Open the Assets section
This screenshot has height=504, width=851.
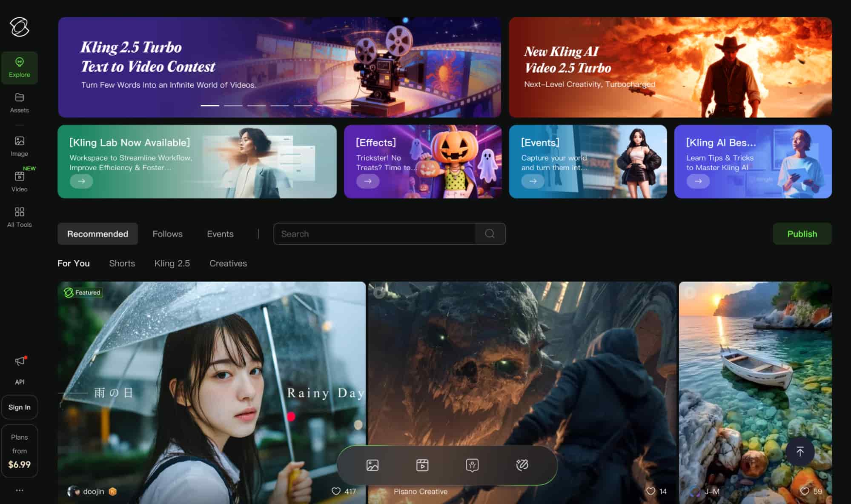pos(20,102)
